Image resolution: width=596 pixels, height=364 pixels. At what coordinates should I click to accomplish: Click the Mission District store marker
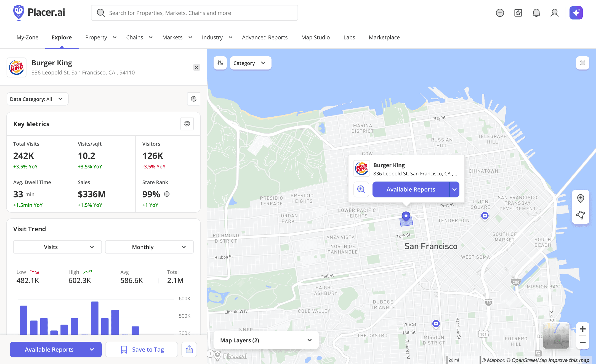436,324
